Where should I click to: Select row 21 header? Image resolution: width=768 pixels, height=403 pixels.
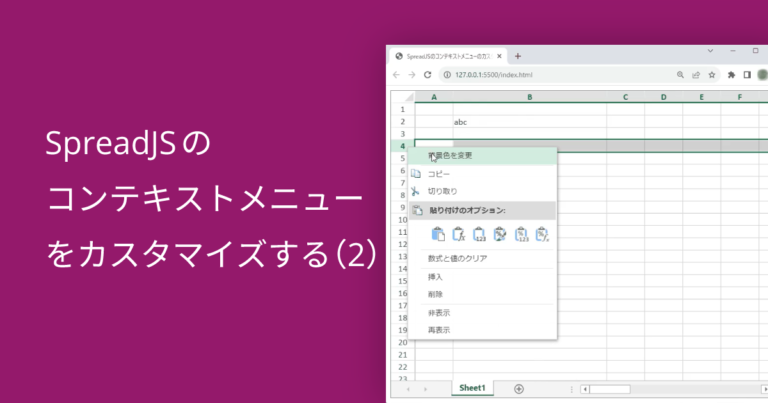pos(403,355)
